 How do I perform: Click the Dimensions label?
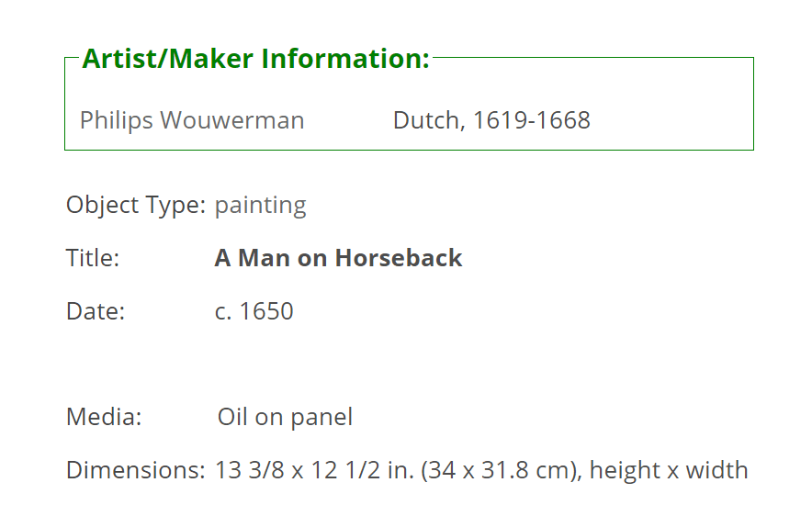pyautogui.click(x=136, y=470)
